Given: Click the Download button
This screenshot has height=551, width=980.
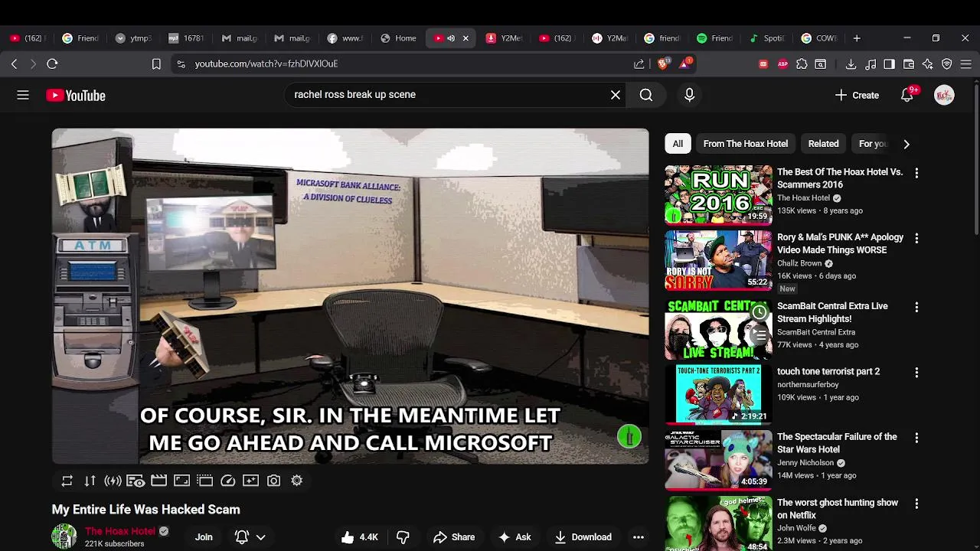Looking at the screenshot, I should point(583,537).
